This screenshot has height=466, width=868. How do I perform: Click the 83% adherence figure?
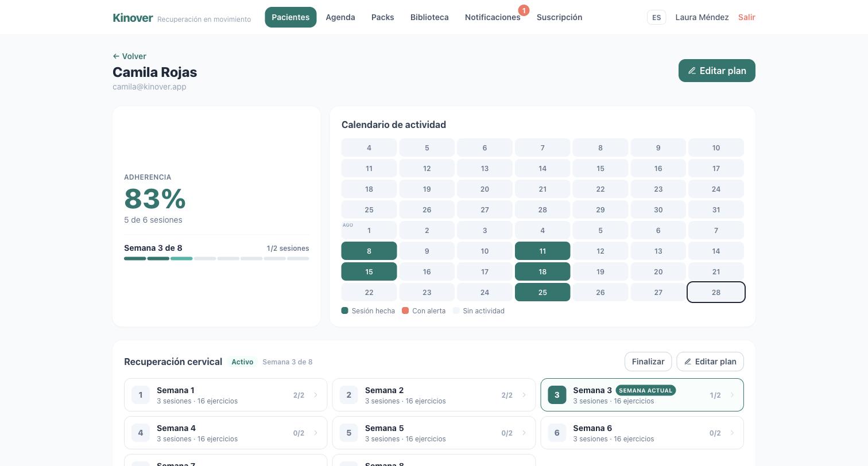155,199
